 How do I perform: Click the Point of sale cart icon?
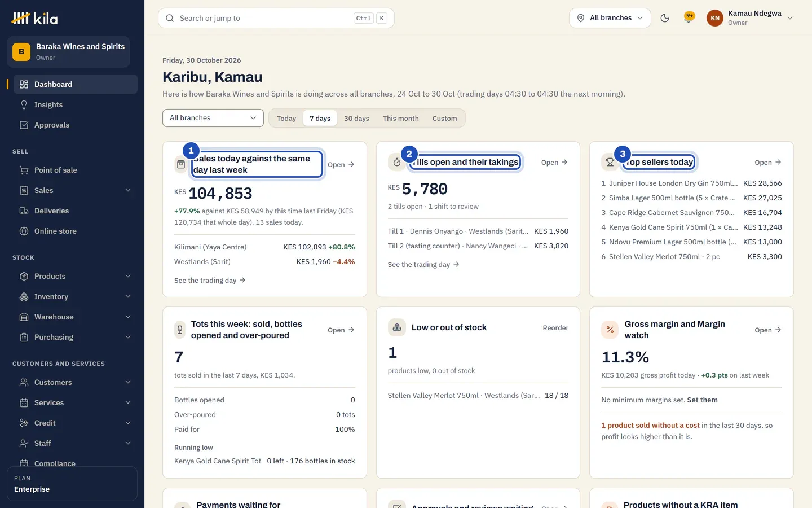tap(24, 170)
